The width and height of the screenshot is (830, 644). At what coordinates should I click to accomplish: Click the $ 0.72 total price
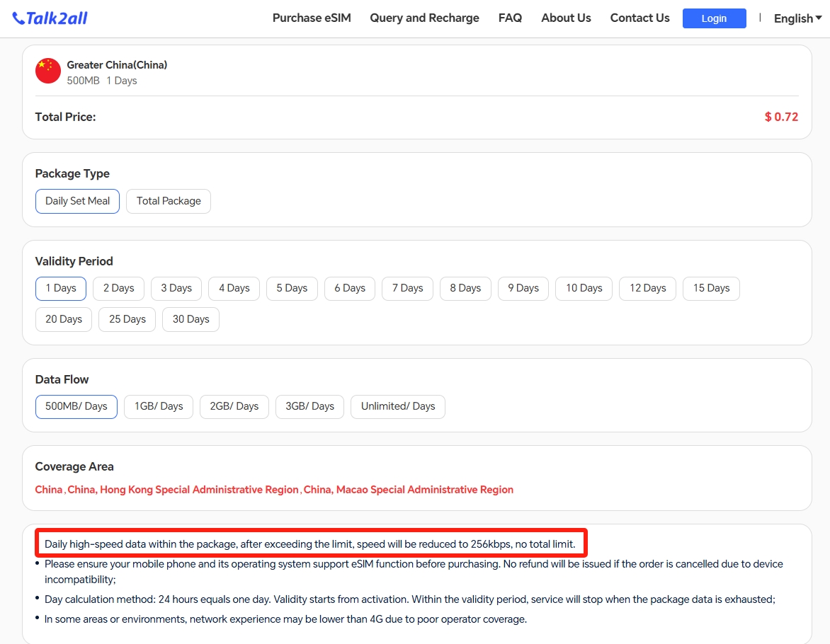781,117
